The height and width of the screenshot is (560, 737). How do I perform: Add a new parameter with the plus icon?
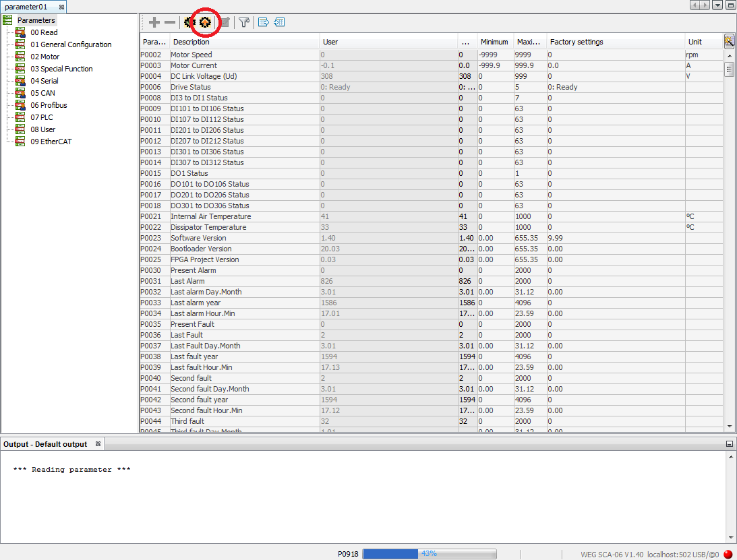click(154, 22)
